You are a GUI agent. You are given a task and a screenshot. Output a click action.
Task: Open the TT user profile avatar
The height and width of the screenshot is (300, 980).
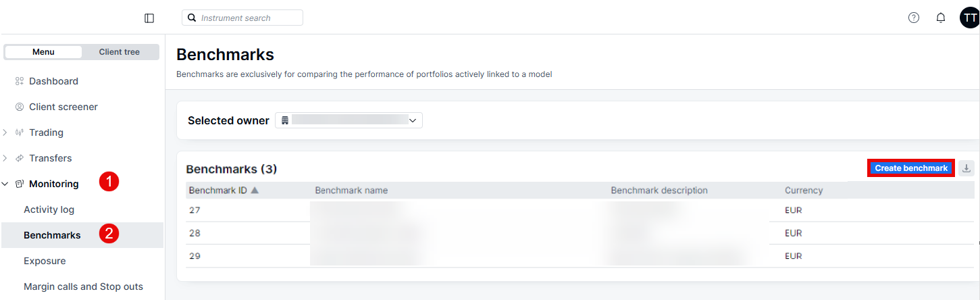(x=969, y=18)
